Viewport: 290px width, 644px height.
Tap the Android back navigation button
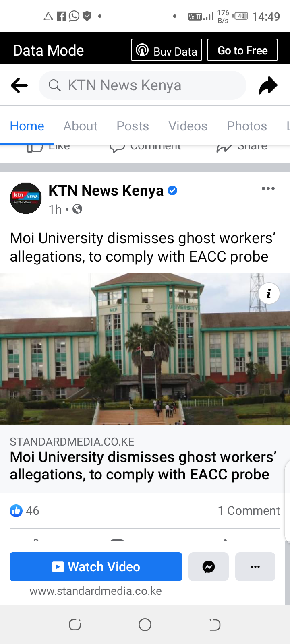(x=215, y=625)
